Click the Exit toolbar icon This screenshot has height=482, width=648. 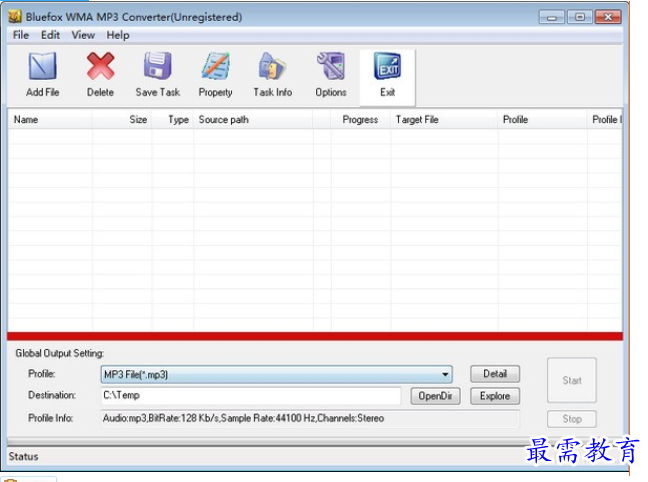pos(388,66)
